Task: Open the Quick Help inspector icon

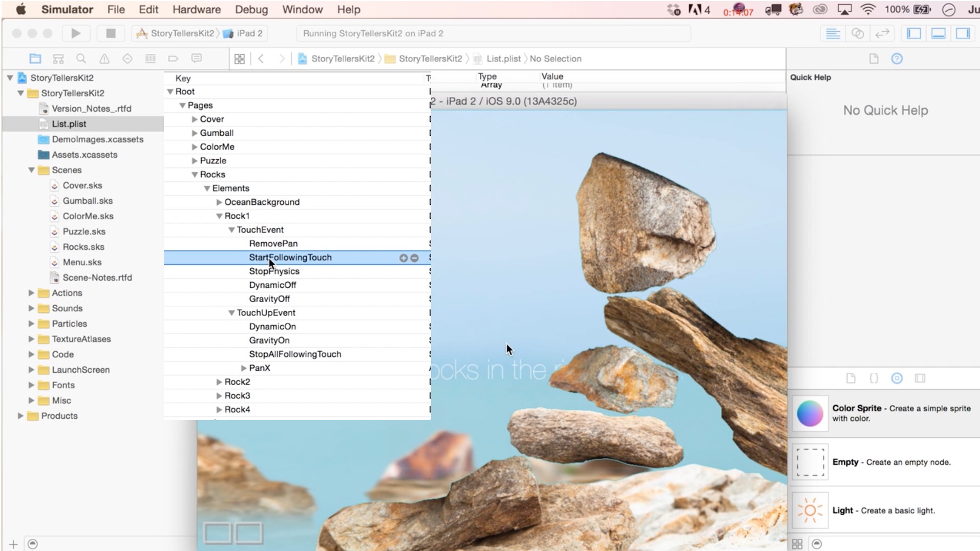Action: [x=897, y=59]
